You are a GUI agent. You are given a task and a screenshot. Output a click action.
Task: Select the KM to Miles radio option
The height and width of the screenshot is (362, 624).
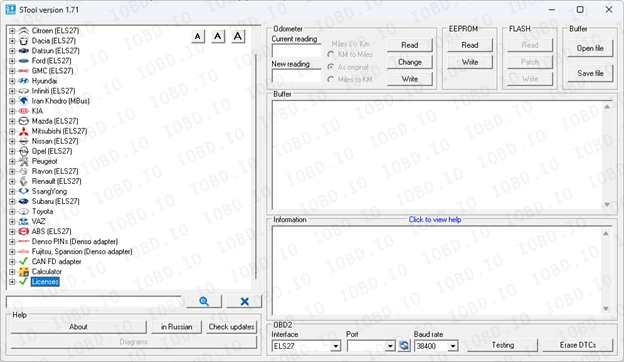(330, 54)
